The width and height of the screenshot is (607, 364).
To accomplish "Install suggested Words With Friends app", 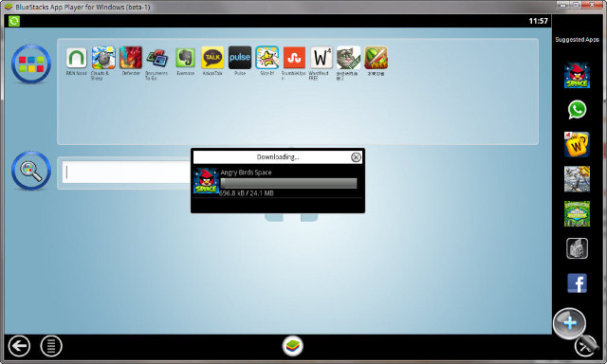I will 577,144.
